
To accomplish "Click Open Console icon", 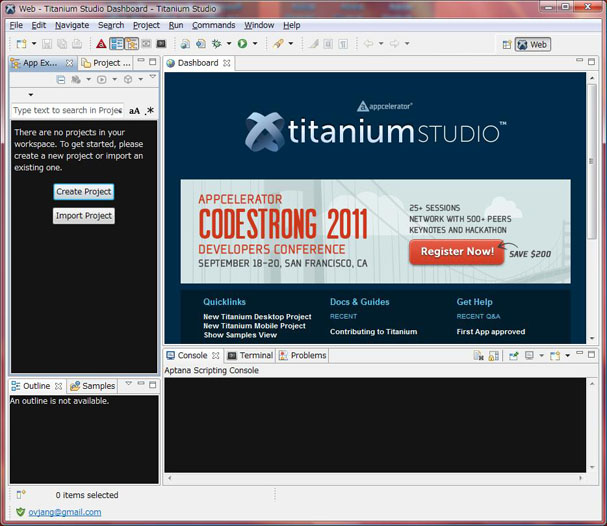I will tap(555, 356).
